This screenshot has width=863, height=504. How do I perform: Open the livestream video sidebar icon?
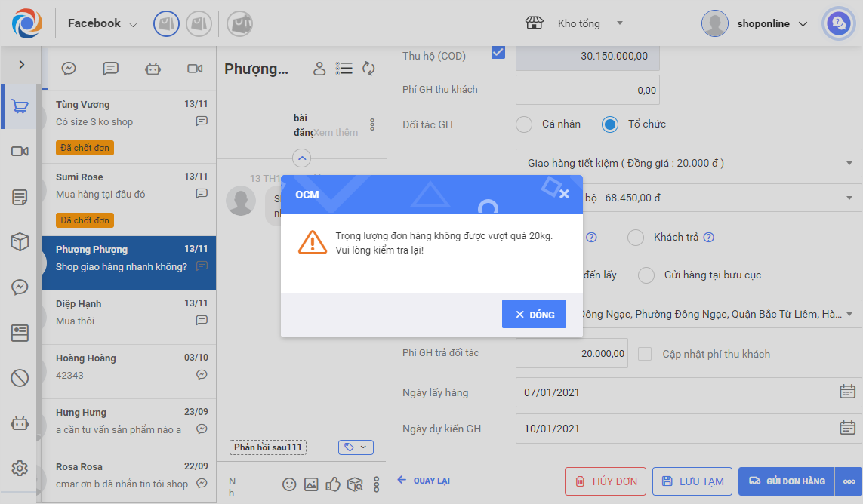pyautogui.click(x=20, y=152)
